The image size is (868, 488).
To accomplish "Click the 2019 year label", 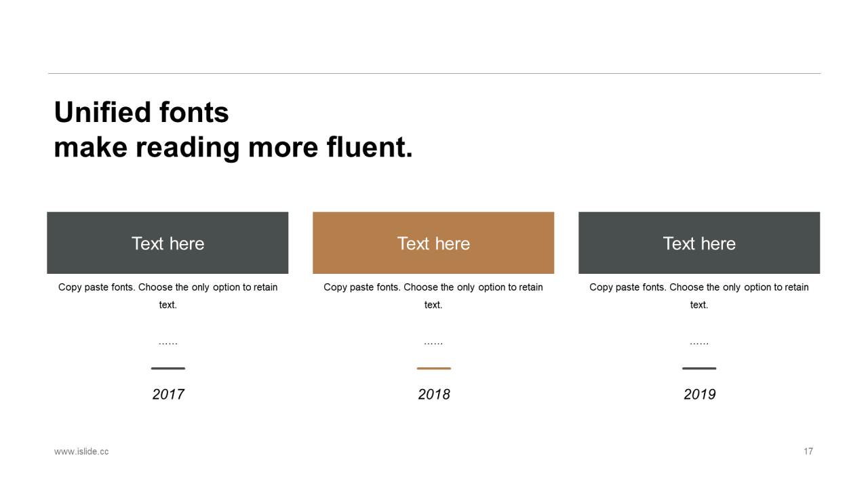I will (700, 394).
